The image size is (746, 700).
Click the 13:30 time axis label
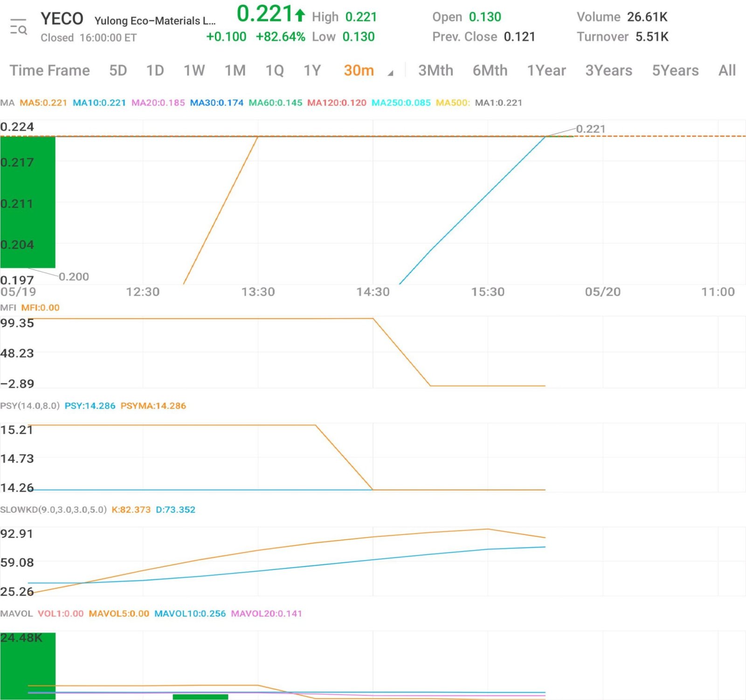[x=258, y=292]
